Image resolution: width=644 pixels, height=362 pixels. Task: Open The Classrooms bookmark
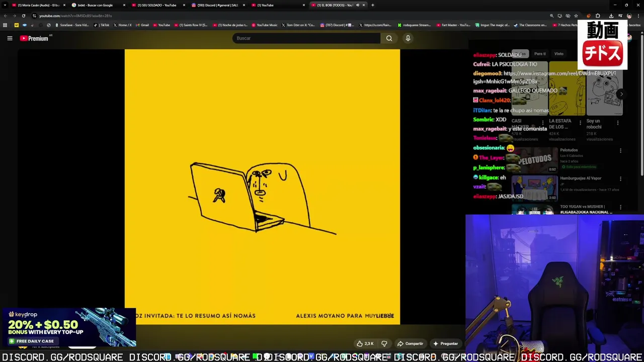(530, 25)
